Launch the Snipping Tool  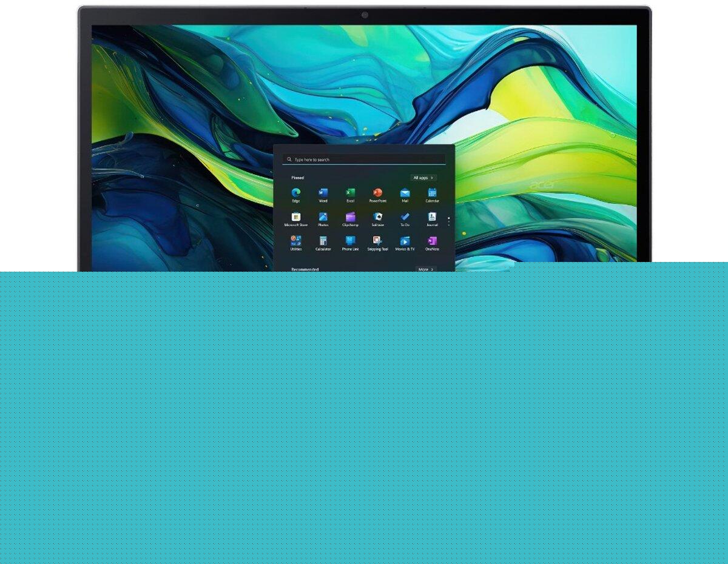[x=377, y=241]
